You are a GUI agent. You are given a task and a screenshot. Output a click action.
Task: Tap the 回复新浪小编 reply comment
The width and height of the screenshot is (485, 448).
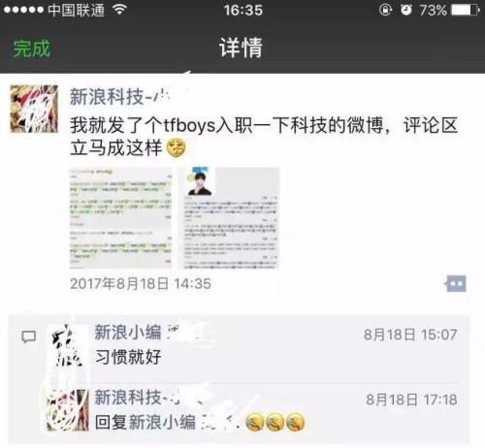pos(200,422)
